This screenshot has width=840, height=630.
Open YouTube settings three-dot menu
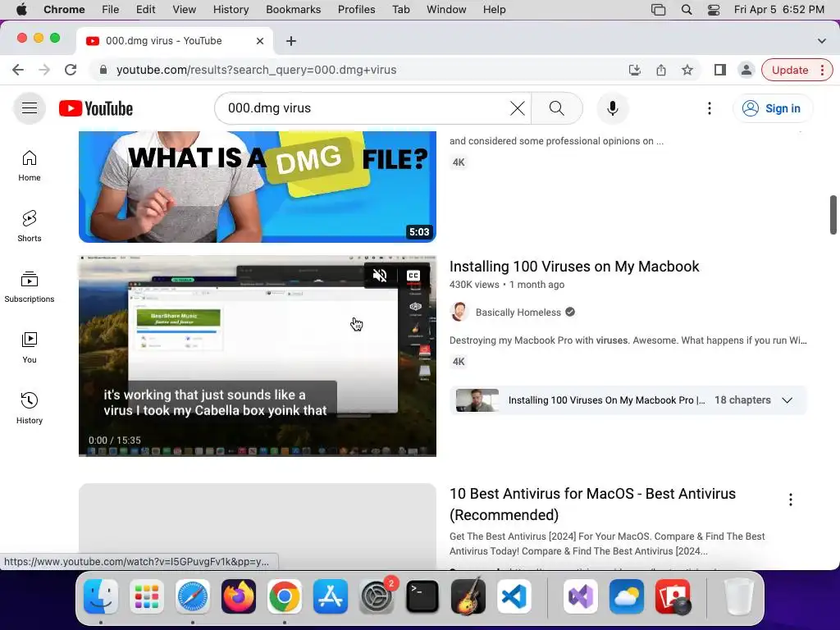pos(710,108)
